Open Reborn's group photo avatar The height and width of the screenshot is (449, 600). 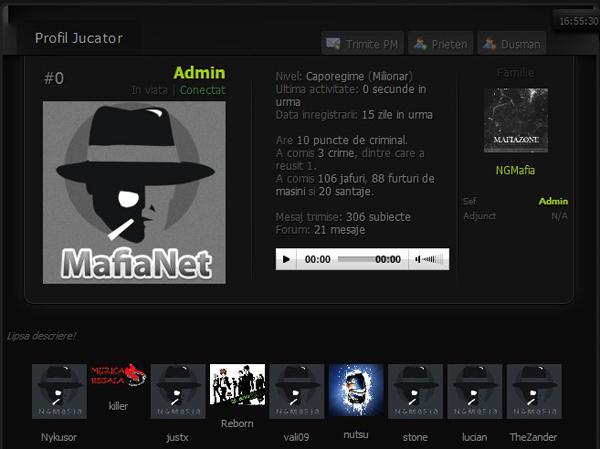[x=237, y=385]
